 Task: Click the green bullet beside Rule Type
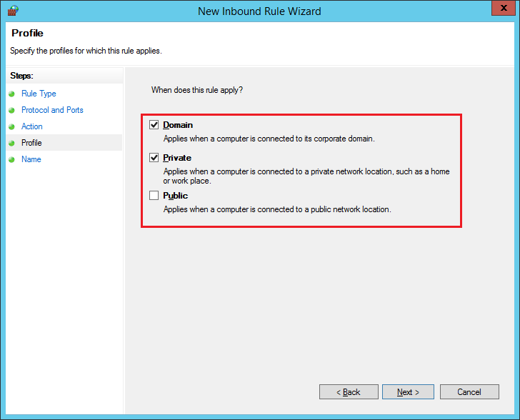click(12, 94)
